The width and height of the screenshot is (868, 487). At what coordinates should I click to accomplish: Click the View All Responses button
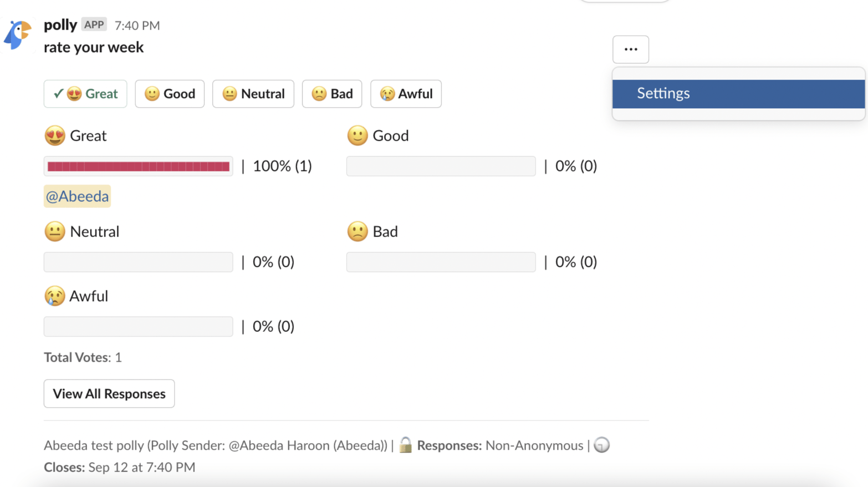109,394
